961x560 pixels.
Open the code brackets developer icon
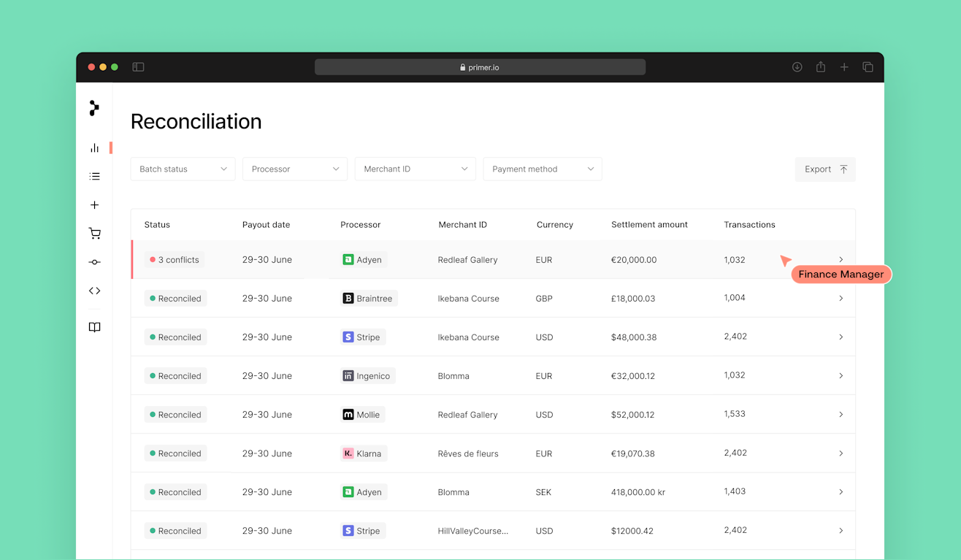pyautogui.click(x=94, y=291)
